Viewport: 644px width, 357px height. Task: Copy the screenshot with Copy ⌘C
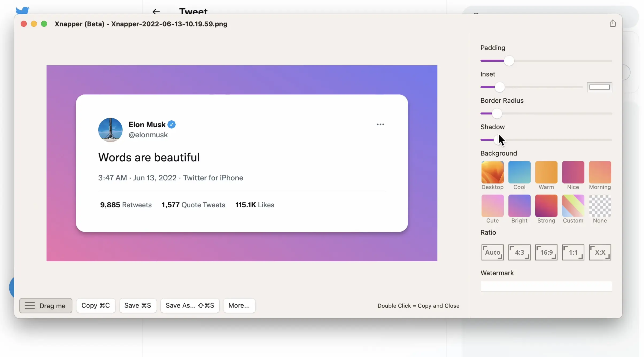pos(96,305)
